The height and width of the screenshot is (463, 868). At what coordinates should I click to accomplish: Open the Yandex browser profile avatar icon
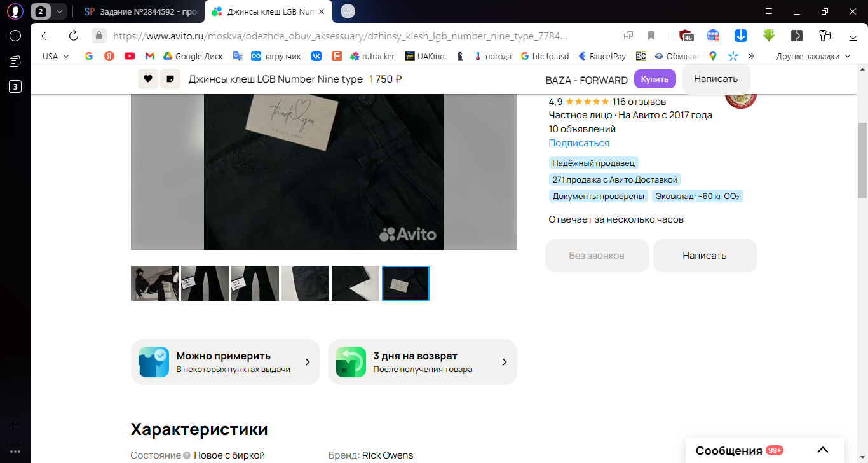click(x=15, y=11)
